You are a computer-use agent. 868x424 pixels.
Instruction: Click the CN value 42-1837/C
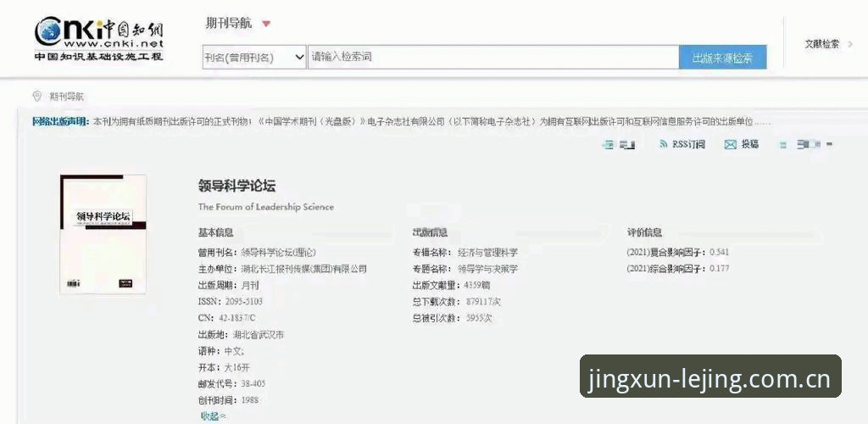[237, 318]
